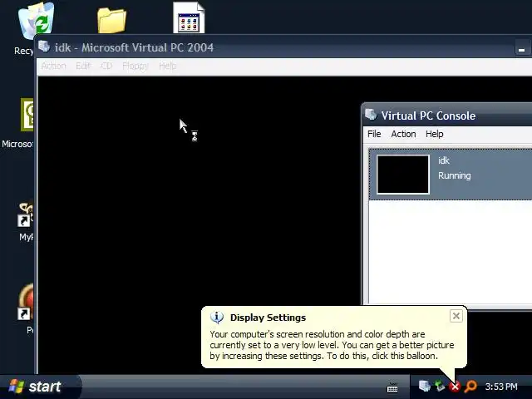Click the orange magnifier tray icon

click(470, 387)
